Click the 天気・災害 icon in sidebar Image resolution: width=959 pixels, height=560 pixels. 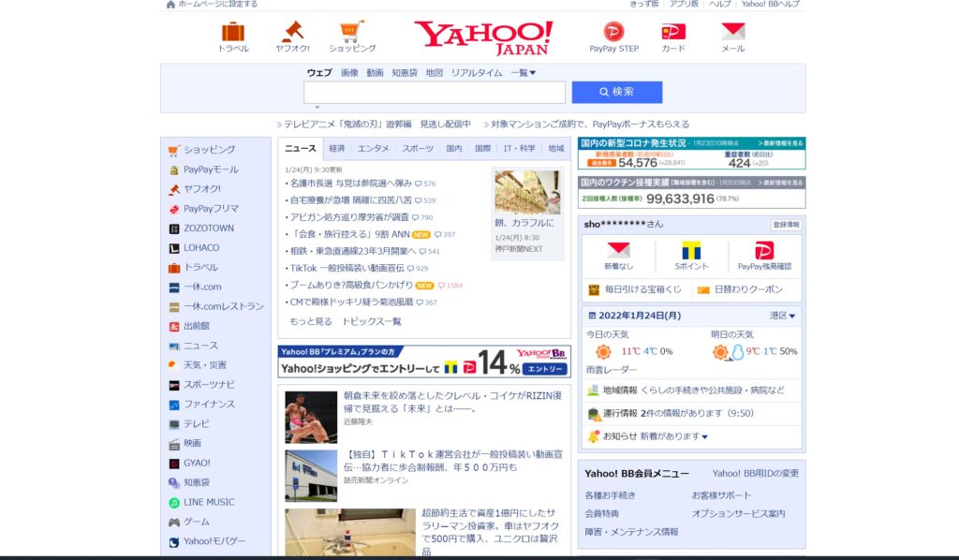point(173,365)
